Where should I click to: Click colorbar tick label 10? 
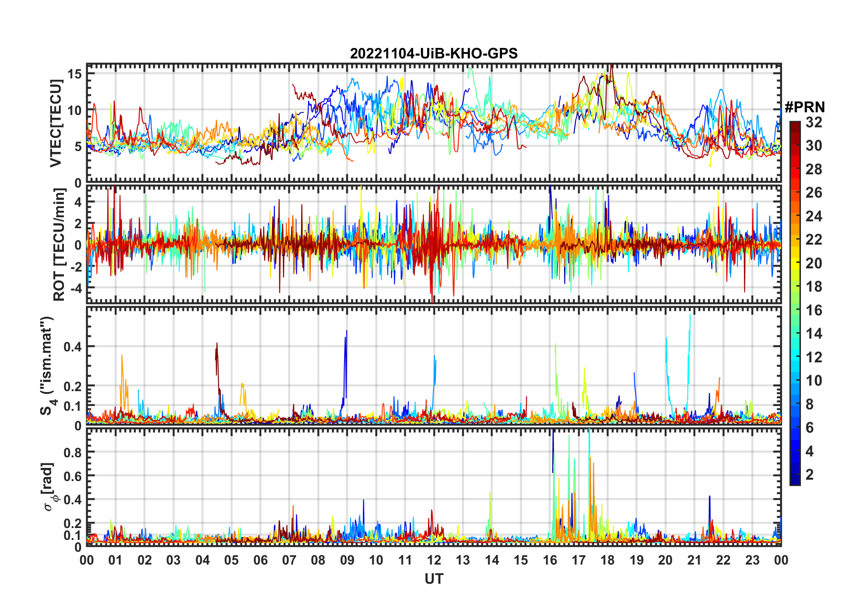click(x=814, y=381)
